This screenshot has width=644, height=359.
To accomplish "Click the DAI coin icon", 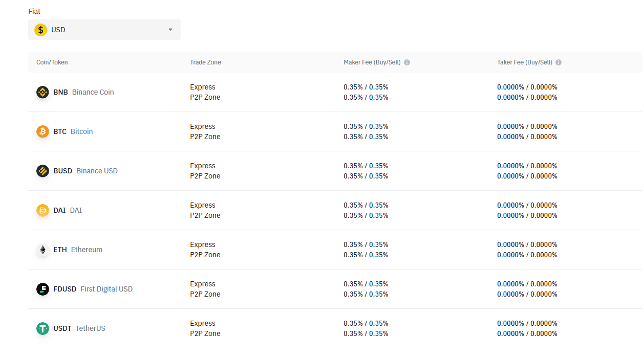I will [42, 210].
